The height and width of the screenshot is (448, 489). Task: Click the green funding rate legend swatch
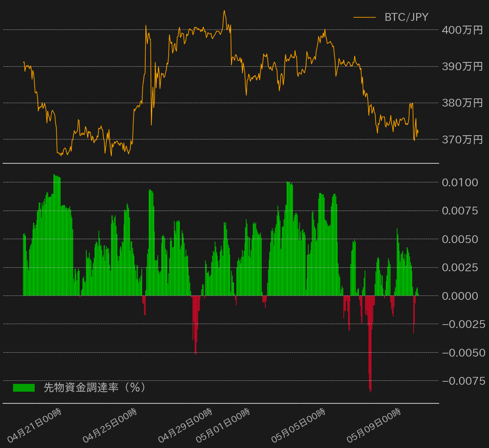(x=23, y=388)
